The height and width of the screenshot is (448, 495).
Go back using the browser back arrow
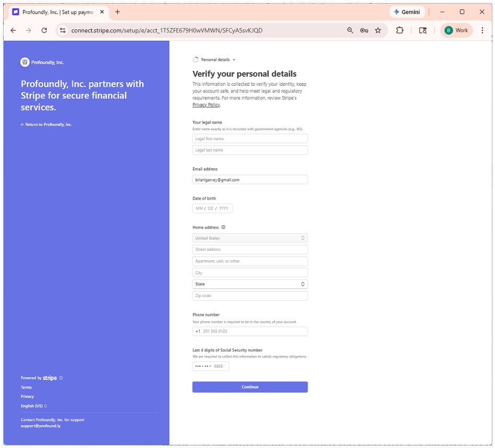tap(13, 30)
